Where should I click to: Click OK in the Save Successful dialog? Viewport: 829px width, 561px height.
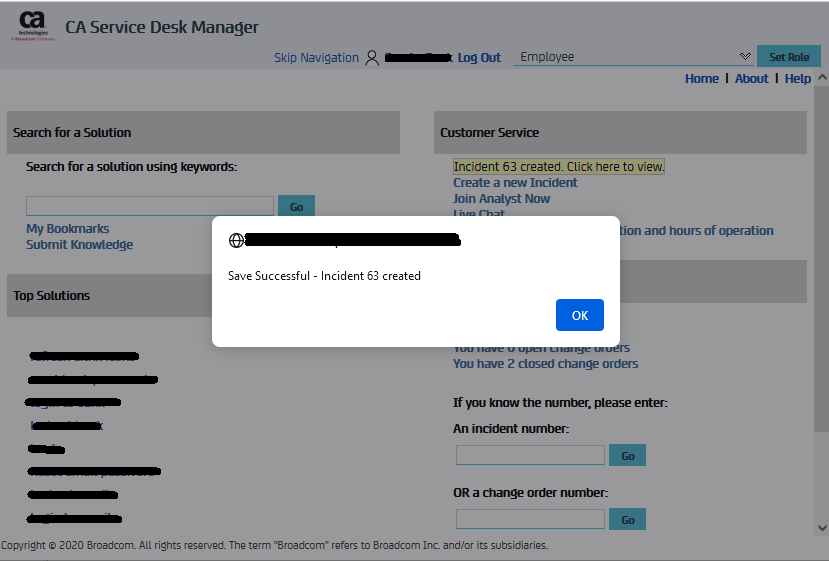[x=579, y=315]
